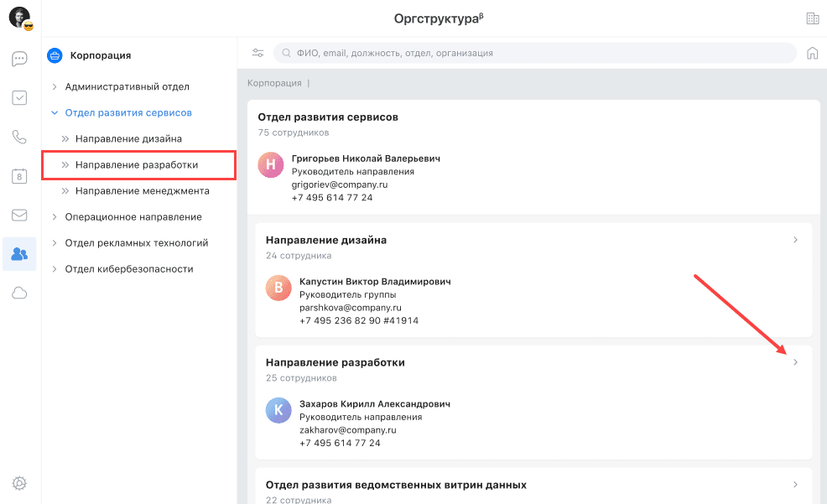The height and width of the screenshot is (504, 827).
Task: Open the chats section icon
Action: click(19, 59)
